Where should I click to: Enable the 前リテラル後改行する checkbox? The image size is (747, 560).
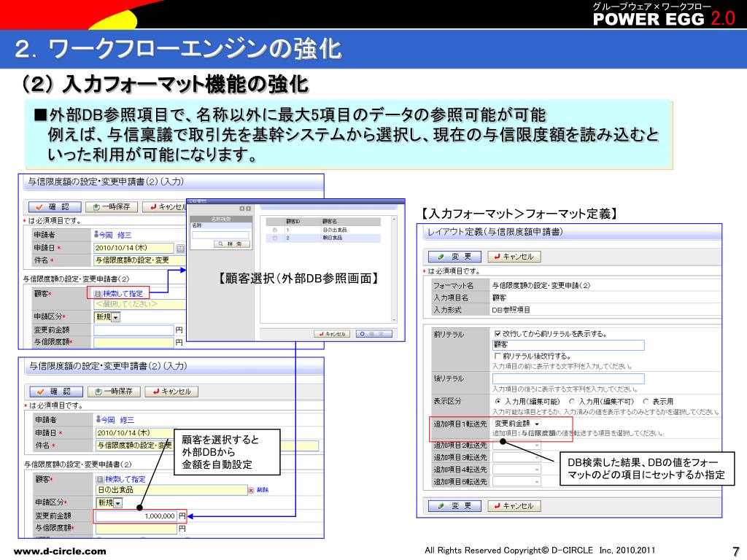pyautogui.click(x=498, y=356)
